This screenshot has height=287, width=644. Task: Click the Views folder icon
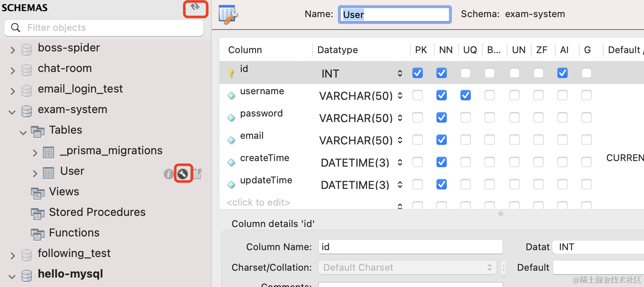pyautogui.click(x=38, y=193)
